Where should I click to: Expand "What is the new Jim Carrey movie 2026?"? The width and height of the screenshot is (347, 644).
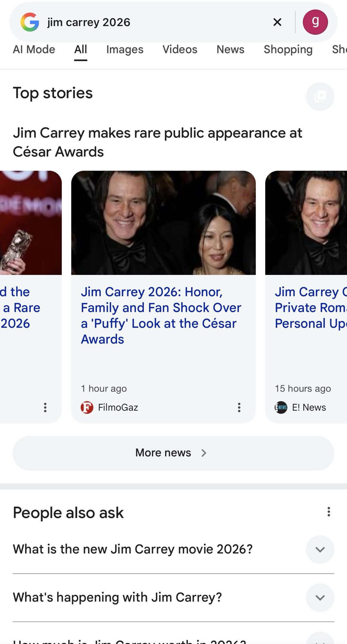[320, 549]
